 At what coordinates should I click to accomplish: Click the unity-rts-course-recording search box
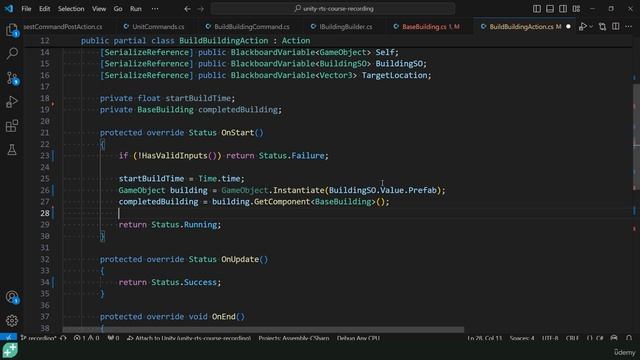[x=333, y=9]
